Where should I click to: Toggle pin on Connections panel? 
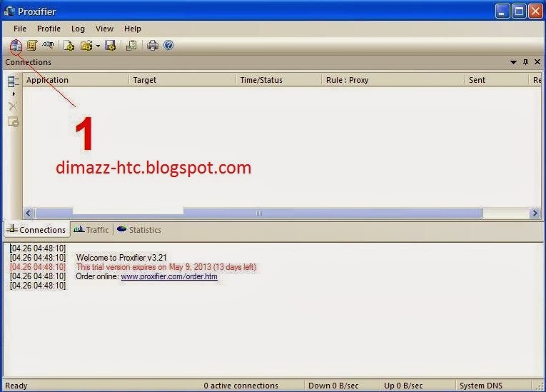[525, 62]
